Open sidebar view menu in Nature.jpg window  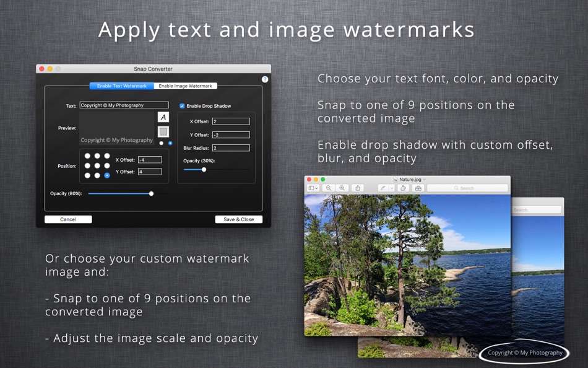[313, 188]
